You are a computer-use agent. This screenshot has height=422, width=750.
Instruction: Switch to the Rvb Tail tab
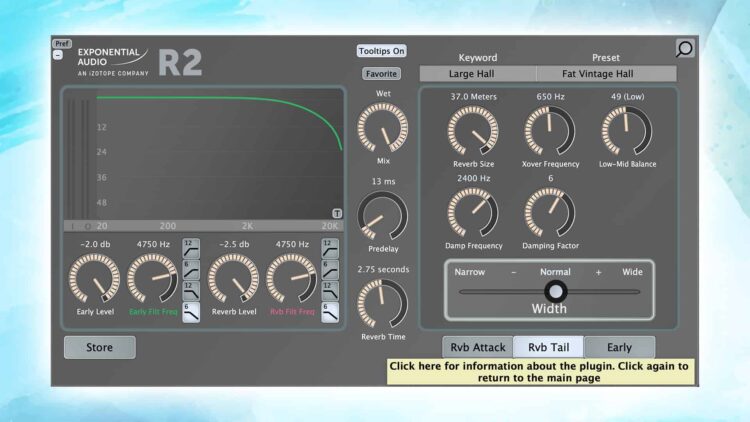(x=548, y=347)
